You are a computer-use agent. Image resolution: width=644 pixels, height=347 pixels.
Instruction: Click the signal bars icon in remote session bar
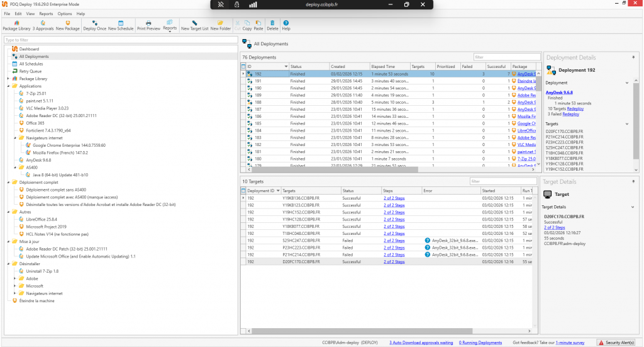coord(253,4)
